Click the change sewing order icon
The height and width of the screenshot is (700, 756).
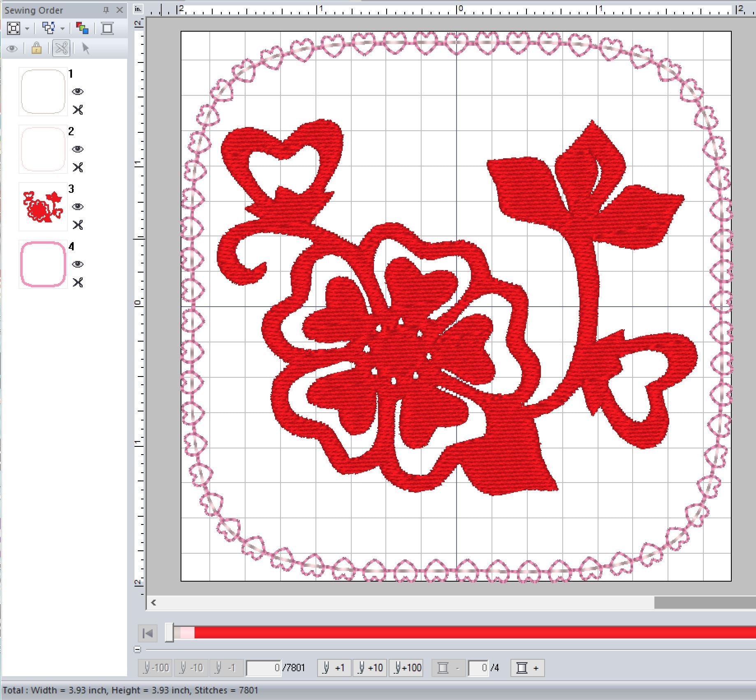[x=49, y=28]
